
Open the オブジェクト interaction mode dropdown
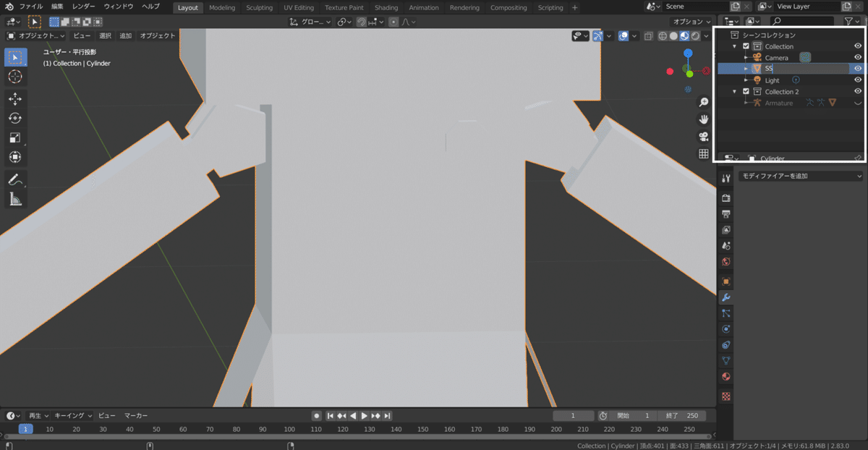[35, 35]
